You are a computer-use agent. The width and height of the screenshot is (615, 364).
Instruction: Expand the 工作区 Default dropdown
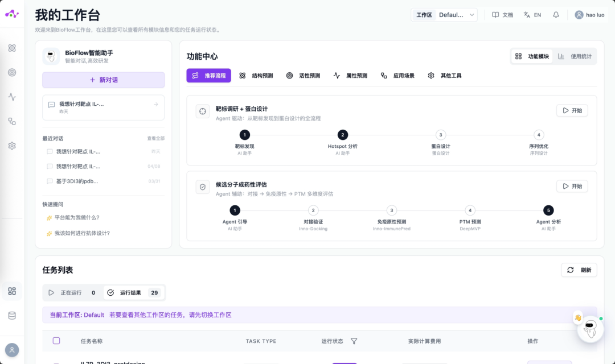(445, 15)
